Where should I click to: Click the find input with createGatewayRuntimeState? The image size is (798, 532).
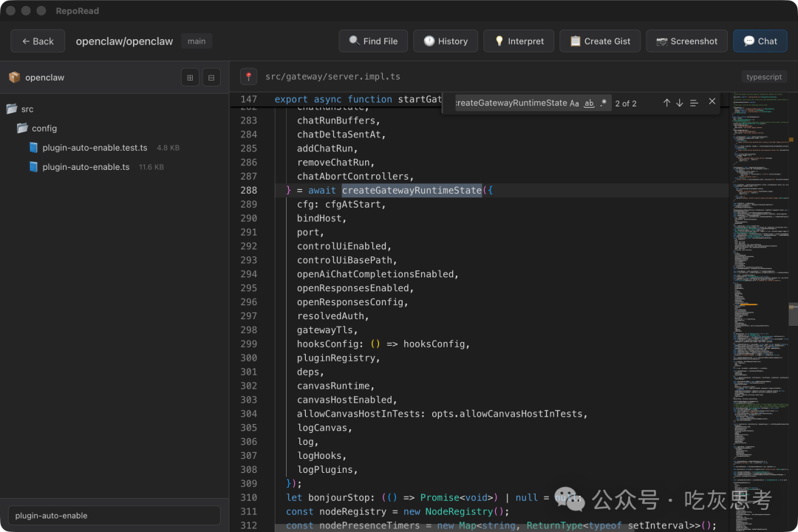[511, 103]
